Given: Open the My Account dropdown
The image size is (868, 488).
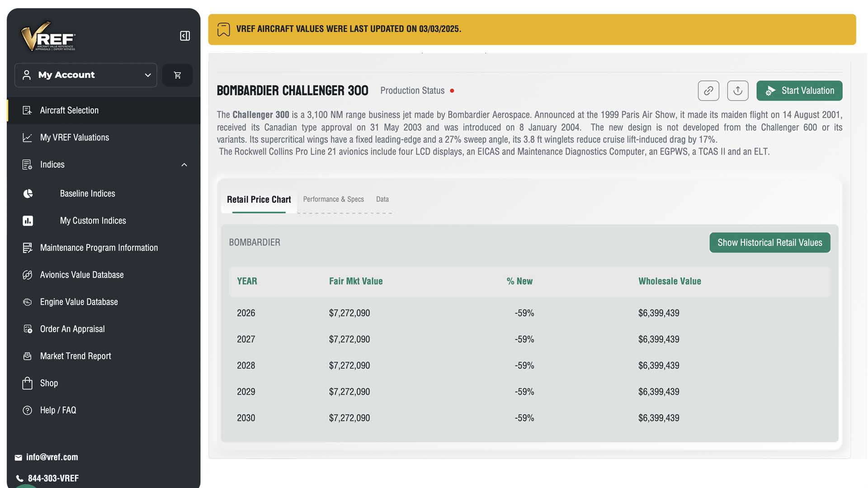Looking at the screenshot, I should point(86,75).
